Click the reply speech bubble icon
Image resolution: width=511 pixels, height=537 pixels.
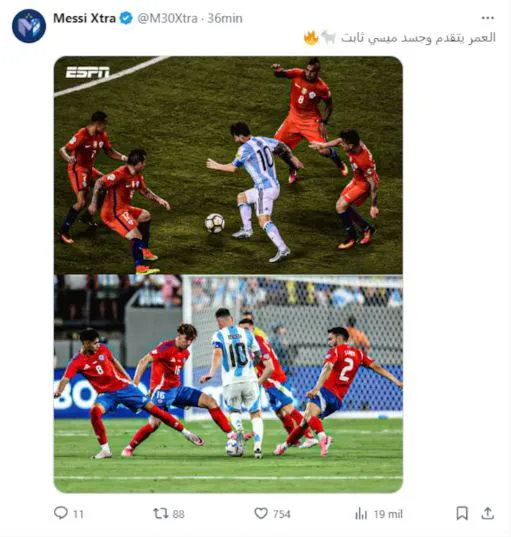pyautogui.click(x=61, y=513)
